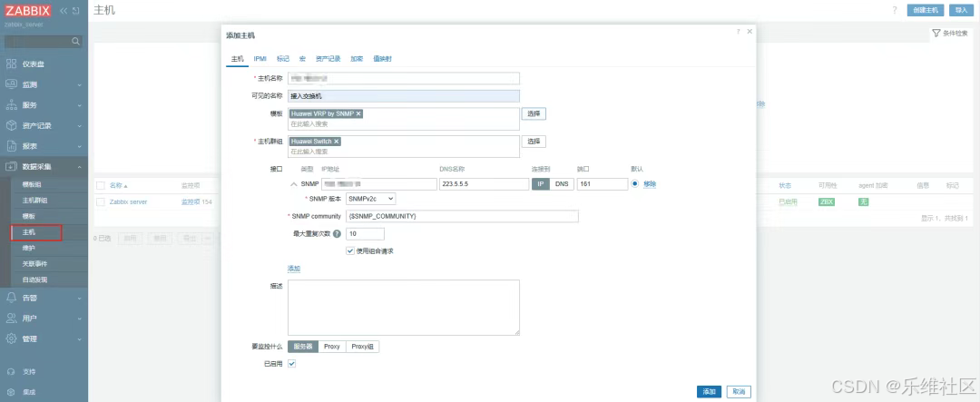The image size is (980, 402).
Task: Set 连接到 to DNS
Action: point(562,184)
